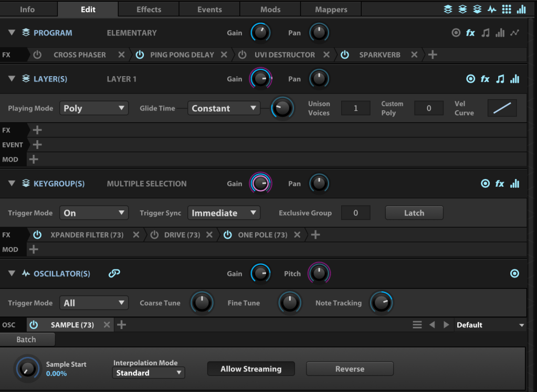Remove the PING PONG DELAY effect
The image size is (537, 392).
[x=224, y=55]
